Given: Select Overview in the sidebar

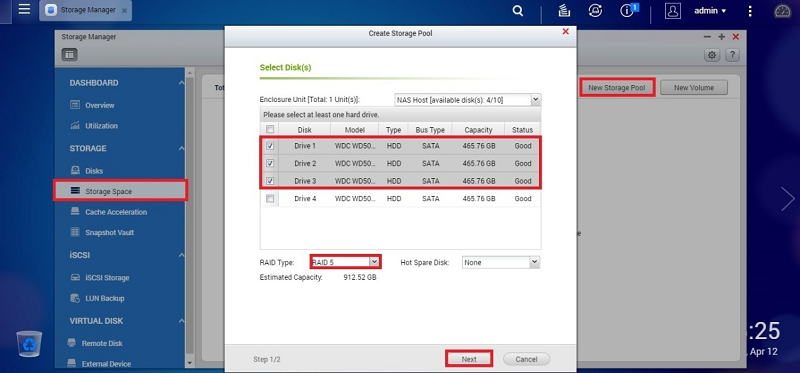Looking at the screenshot, I should 99,105.
